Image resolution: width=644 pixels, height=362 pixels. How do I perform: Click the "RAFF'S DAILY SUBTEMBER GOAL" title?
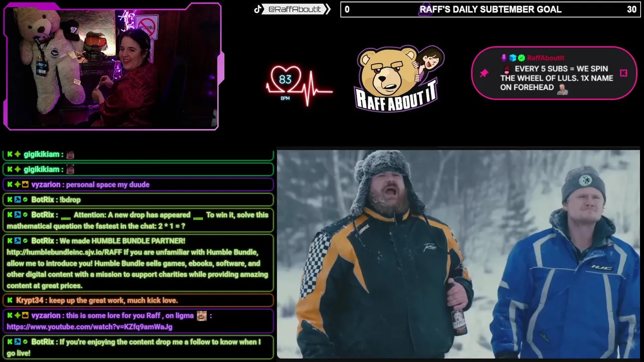[490, 9]
